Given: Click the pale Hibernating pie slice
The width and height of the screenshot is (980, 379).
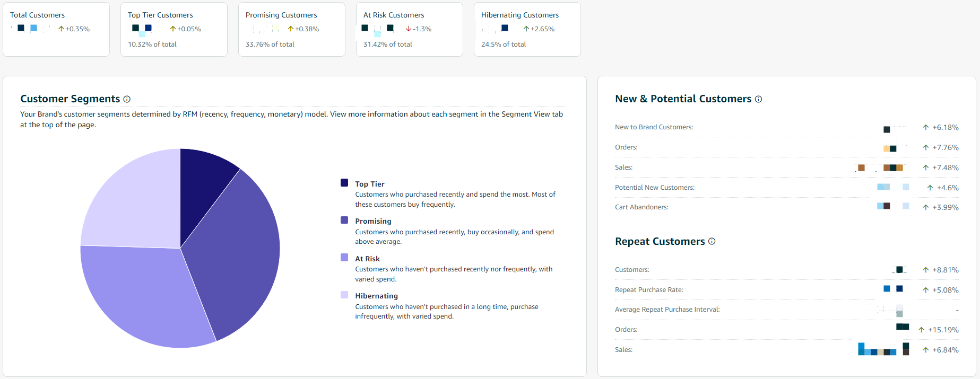Looking at the screenshot, I should pyautogui.click(x=133, y=201).
